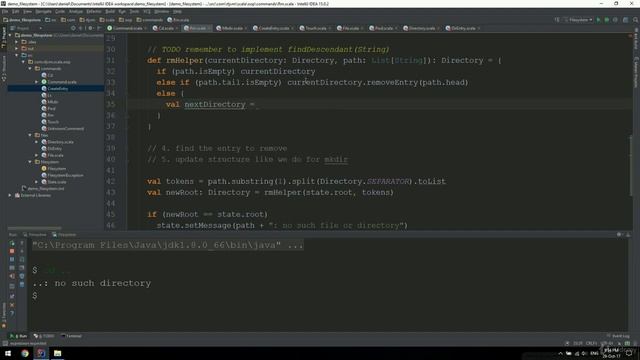Select Cd file in project tree
Screen dimensions: 640x360
47,75
